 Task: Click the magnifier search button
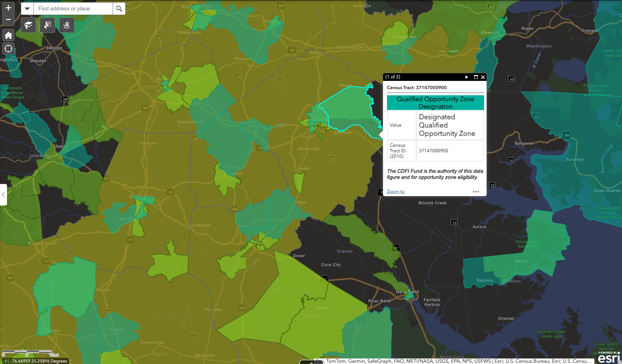(119, 9)
